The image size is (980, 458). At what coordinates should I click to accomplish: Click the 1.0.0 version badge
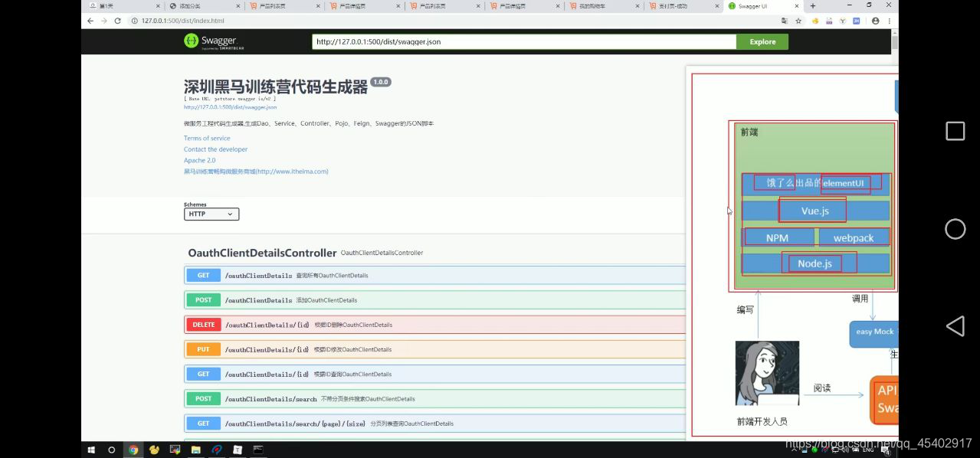pyautogui.click(x=381, y=82)
